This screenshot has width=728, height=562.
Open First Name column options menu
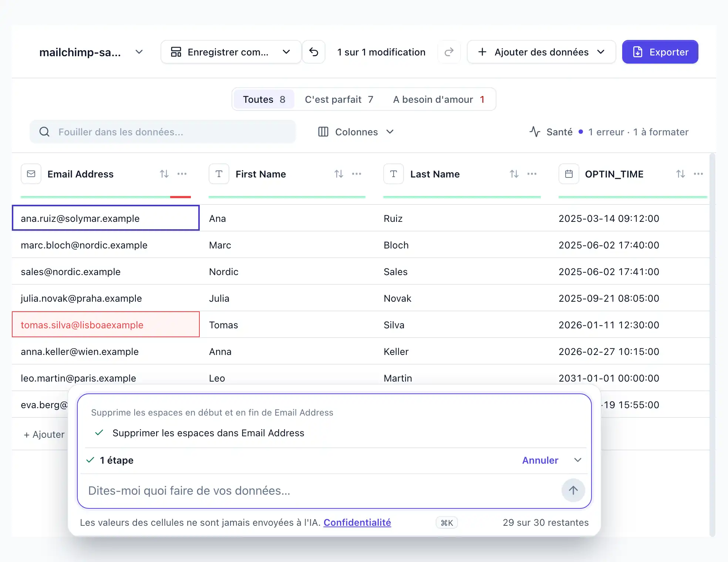(357, 174)
